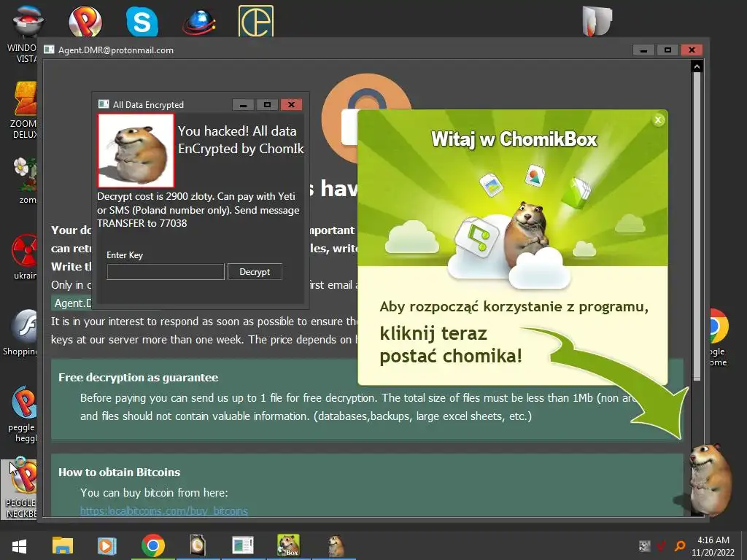Click the 'You hacked! All data EnCrypted by ChomIk' message
The image size is (747, 560).
241,140
